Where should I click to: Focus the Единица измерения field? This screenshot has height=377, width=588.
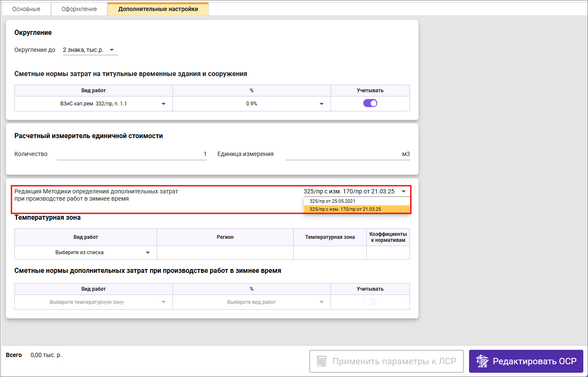[x=347, y=154]
